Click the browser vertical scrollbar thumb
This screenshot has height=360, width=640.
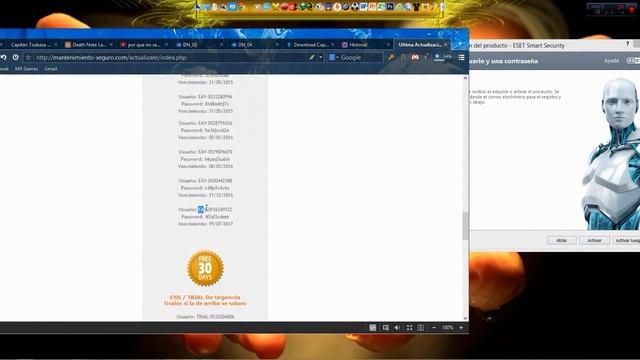pos(465,226)
